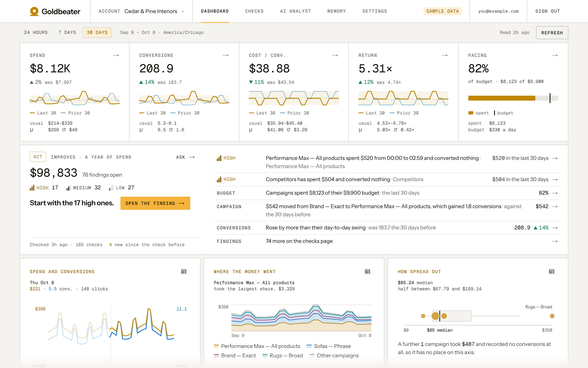Click the Rugs — Broad legend swatch

[x=265, y=356]
